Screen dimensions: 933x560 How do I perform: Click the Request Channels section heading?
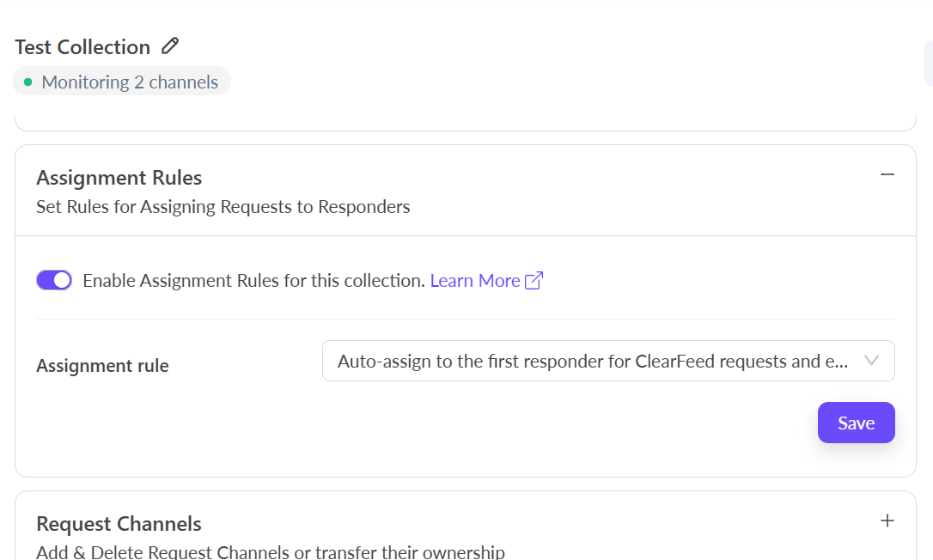pos(119,524)
